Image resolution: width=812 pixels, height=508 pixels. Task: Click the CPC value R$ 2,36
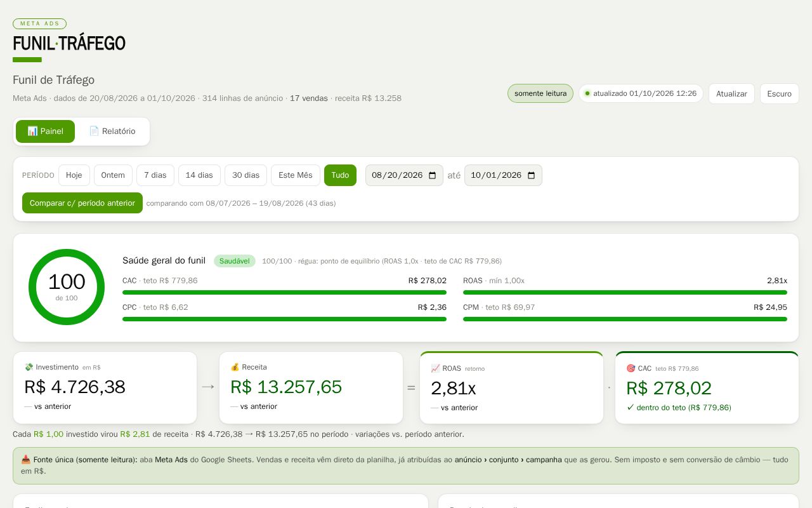click(x=432, y=307)
